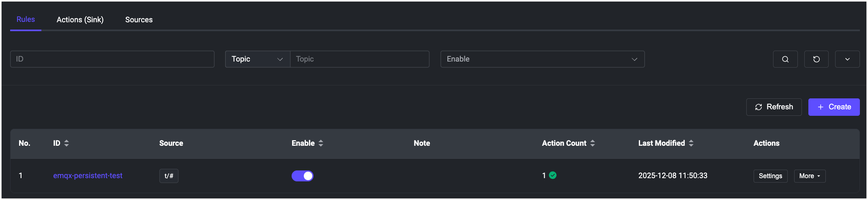The width and height of the screenshot is (868, 200).
Task: Switch to the Sources tab
Action: [x=139, y=19]
